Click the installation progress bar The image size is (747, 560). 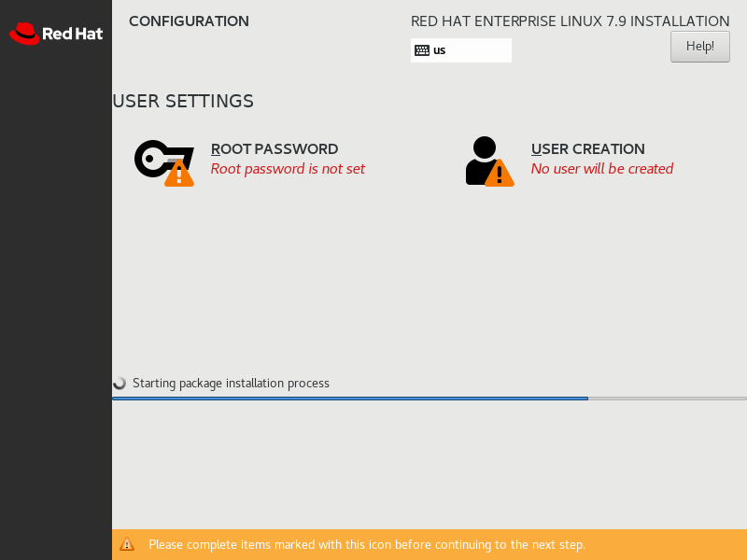coord(430,399)
